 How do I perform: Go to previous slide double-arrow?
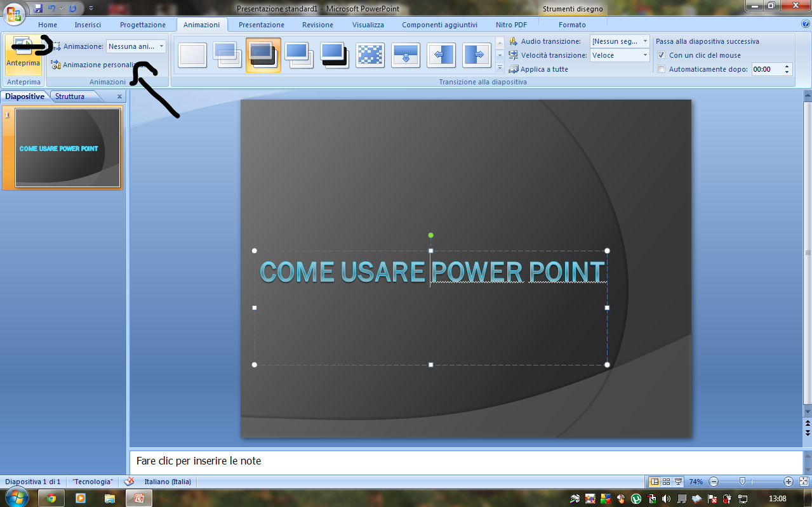click(x=808, y=423)
